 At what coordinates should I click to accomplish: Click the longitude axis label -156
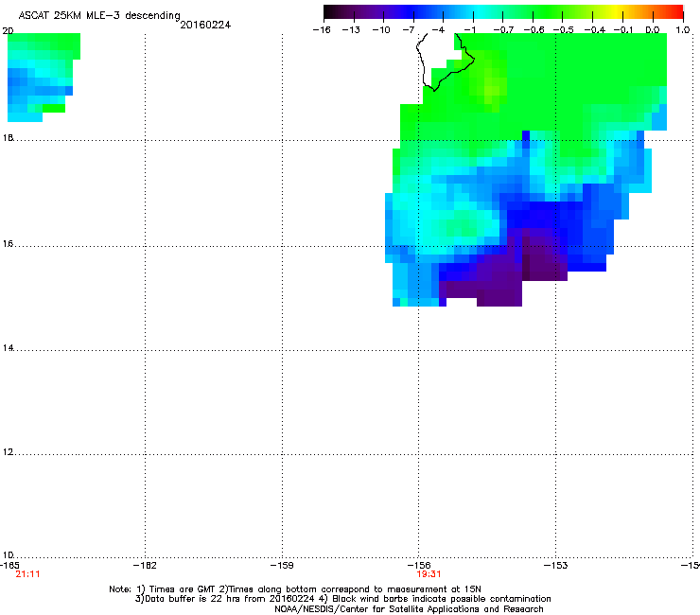pyautogui.click(x=419, y=565)
